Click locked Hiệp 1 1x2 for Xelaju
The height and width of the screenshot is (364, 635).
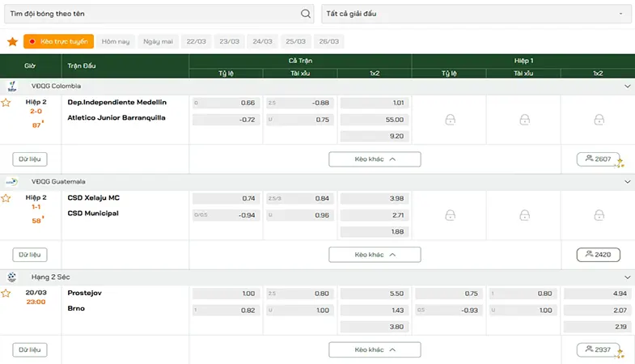pyautogui.click(x=599, y=215)
